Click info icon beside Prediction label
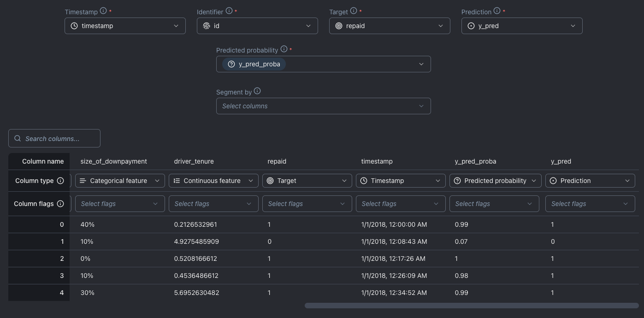The height and width of the screenshot is (318, 644). pyautogui.click(x=497, y=11)
